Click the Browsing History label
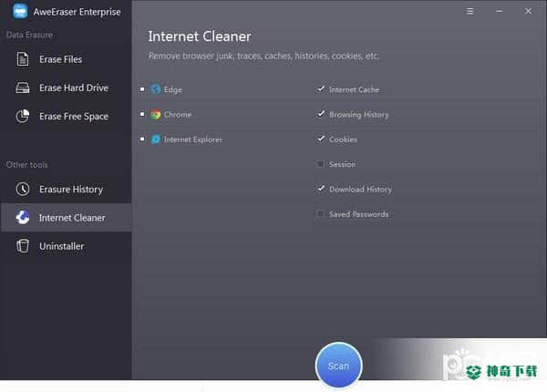 tap(359, 114)
